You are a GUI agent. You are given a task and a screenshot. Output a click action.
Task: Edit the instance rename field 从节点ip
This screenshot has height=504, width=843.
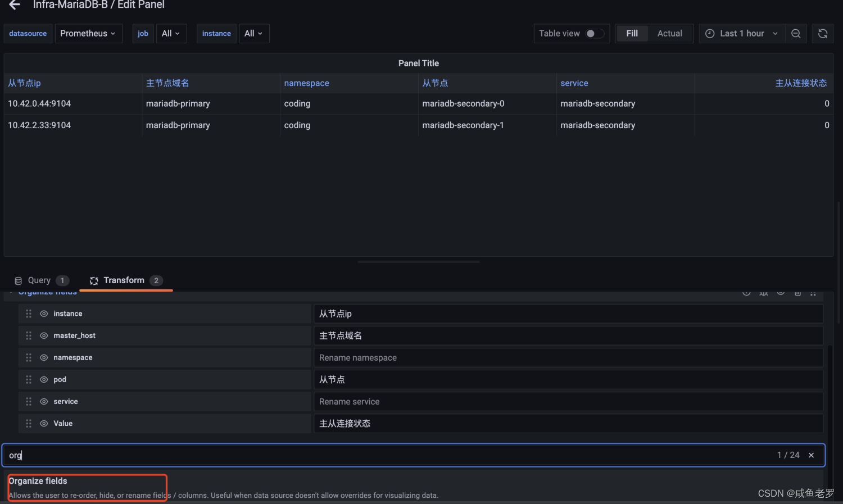pyautogui.click(x=568, y=314)
